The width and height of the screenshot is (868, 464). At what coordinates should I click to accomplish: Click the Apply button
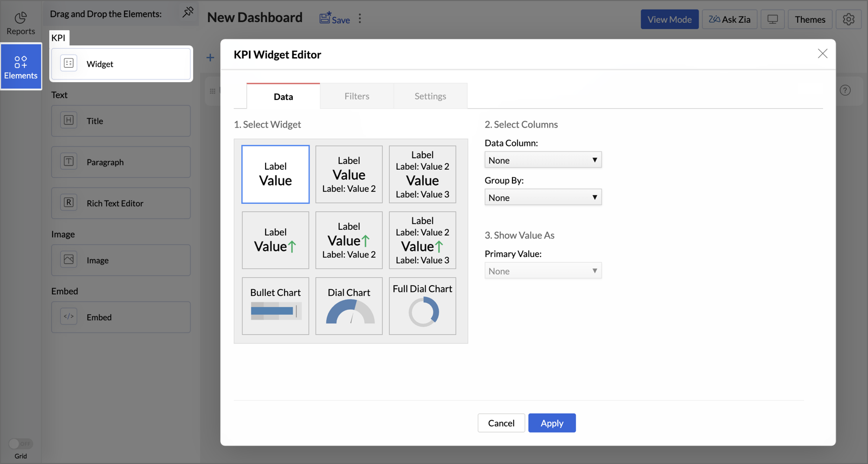(x=552, y=423)
